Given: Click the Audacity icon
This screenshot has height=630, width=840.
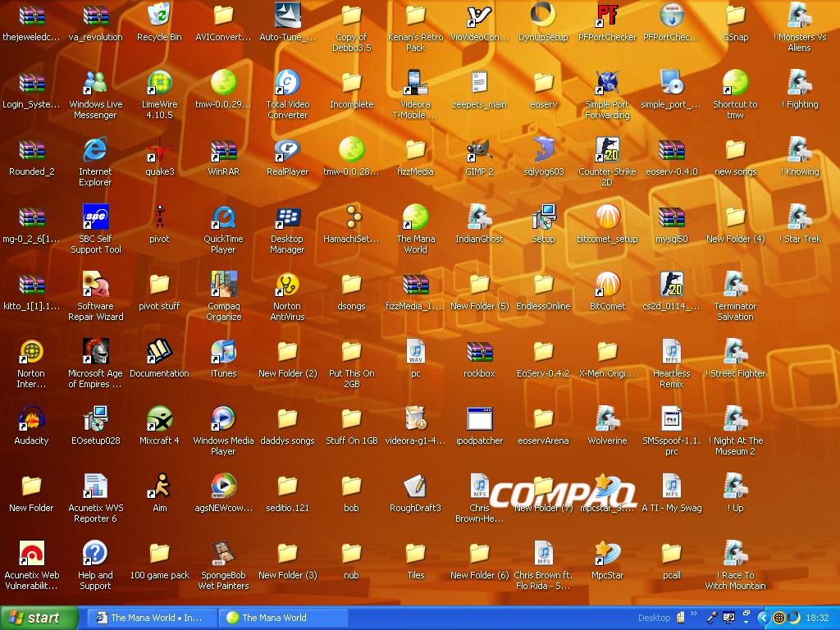Looking at the screenshot, I should click(x=31, y=418).
